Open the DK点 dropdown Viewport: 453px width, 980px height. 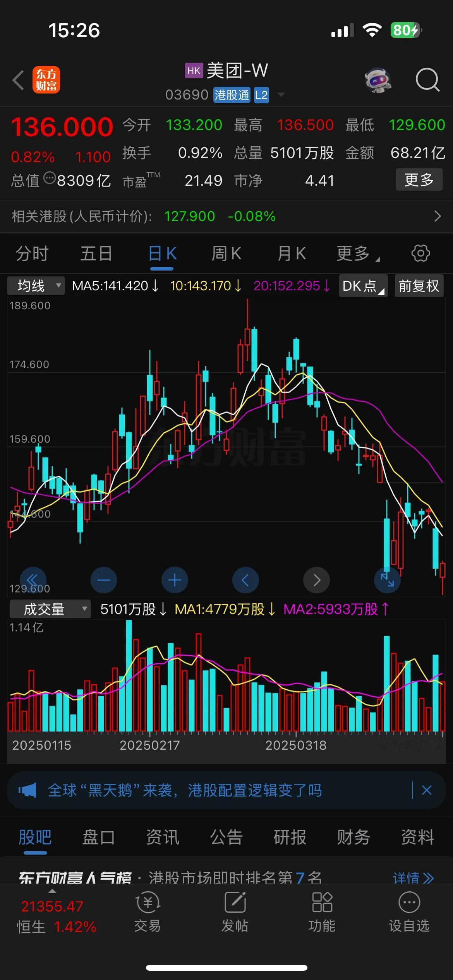pos(363,286)
